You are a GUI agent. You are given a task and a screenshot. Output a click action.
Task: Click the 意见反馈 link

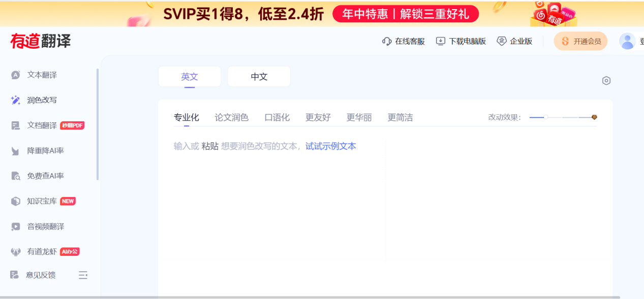click(41, 275)
